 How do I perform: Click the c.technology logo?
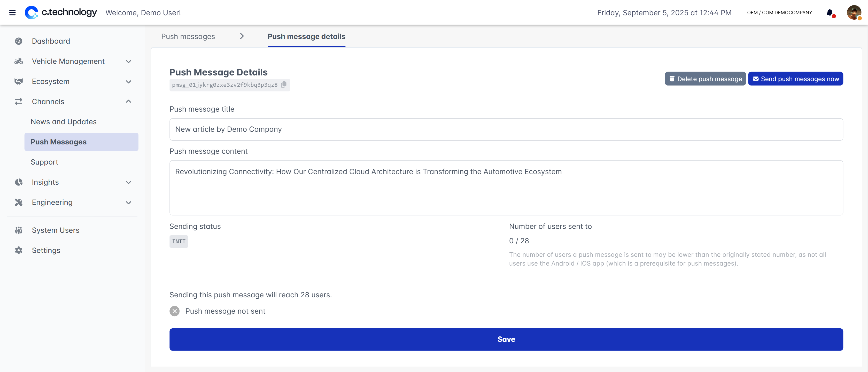tap(61, 12)
